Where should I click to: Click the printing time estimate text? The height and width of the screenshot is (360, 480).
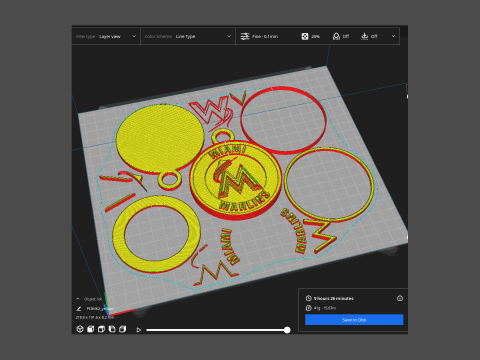[x=334, y=298]
